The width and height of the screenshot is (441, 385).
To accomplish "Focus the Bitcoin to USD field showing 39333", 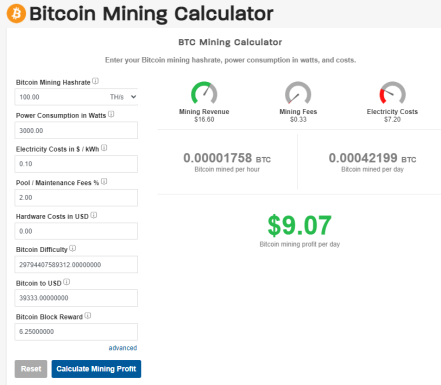I will pos(76,298).
